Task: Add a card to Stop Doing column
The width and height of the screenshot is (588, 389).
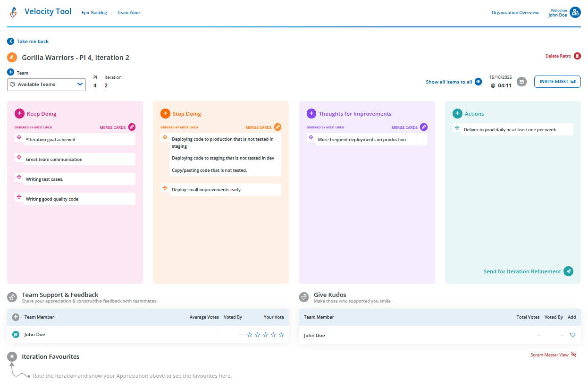Action: [165, 113]
